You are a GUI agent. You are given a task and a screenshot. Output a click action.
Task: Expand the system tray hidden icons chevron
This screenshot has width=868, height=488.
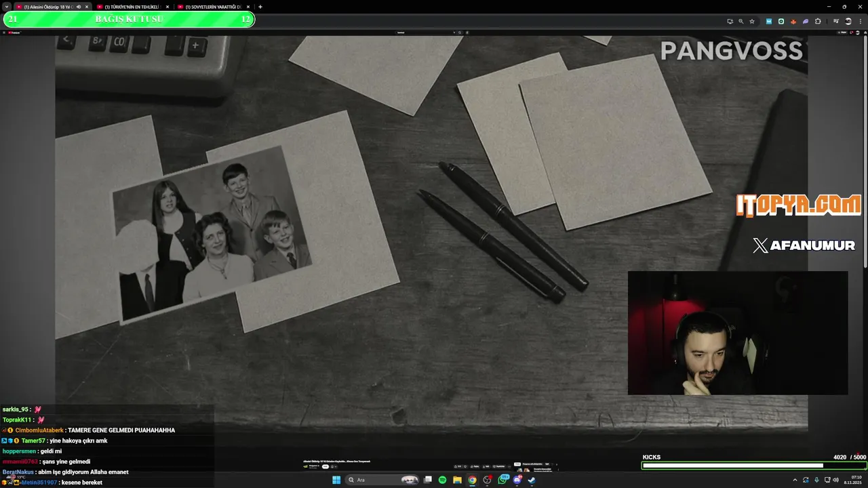pyautogui.click(x=795, y=480)
